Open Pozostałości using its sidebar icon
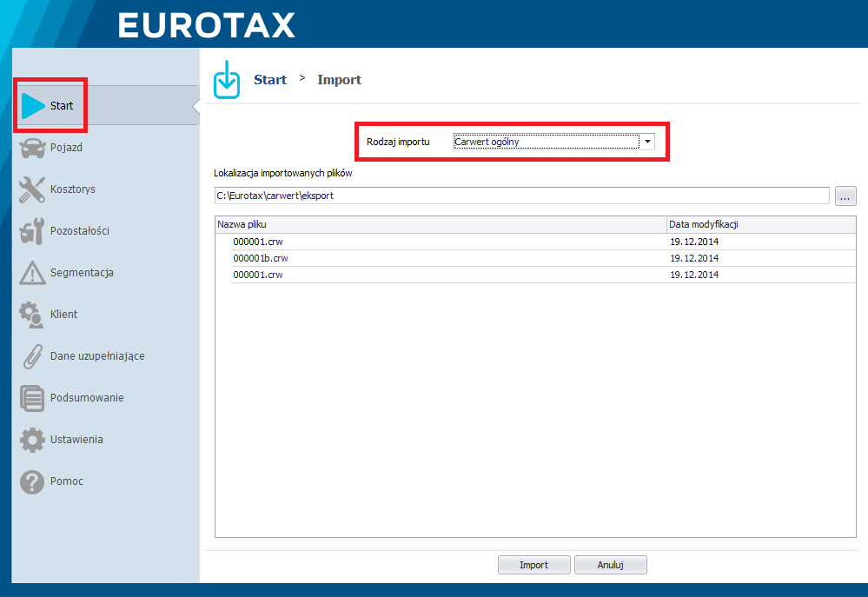Viewport: 868px width, 597px height. pyautogui.click(x=32, y=231)
